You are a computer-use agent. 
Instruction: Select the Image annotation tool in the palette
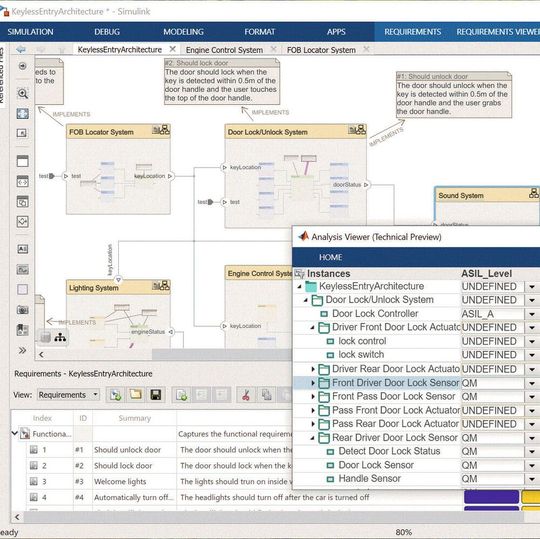coord(23,269)
